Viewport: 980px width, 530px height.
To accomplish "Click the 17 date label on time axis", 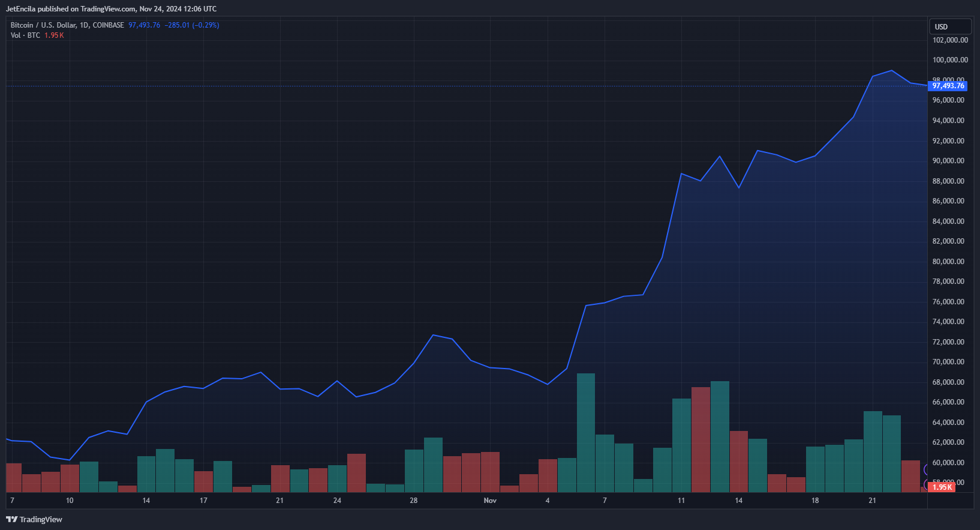I will [203, 501].
